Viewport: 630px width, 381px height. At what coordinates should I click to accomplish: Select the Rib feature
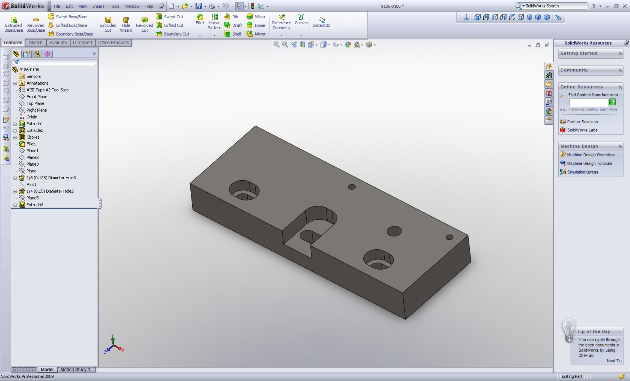point(231,16)
